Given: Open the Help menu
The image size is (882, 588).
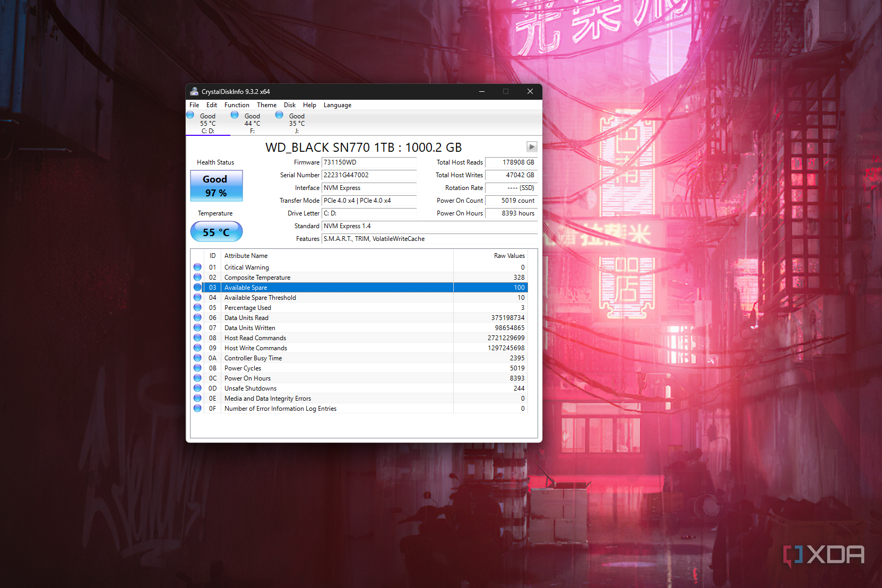Looking at the screenshot, I should click(309, 105).
